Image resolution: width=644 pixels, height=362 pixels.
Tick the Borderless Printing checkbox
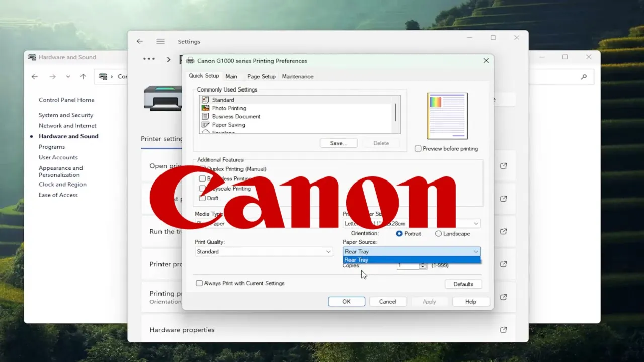[x=202, y=178]
